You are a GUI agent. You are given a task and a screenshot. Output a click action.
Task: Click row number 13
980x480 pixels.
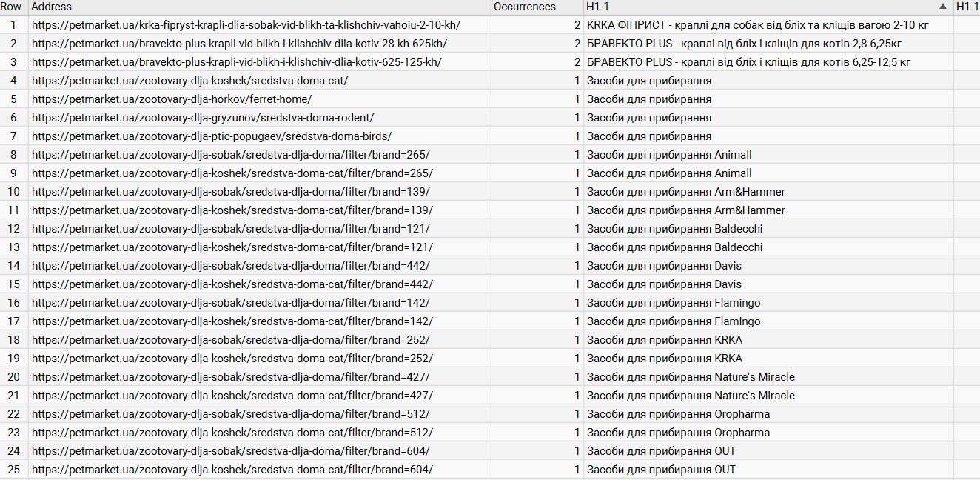tap(13, 247)
